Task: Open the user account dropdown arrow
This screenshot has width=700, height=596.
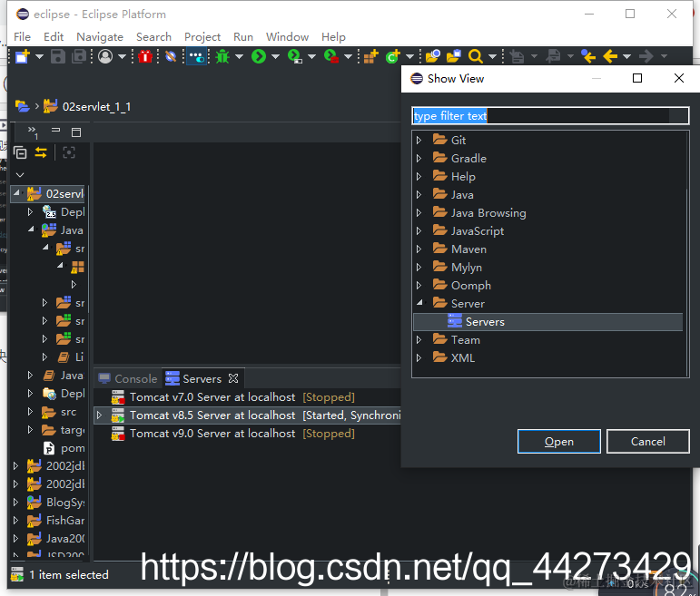Action: 122,56
